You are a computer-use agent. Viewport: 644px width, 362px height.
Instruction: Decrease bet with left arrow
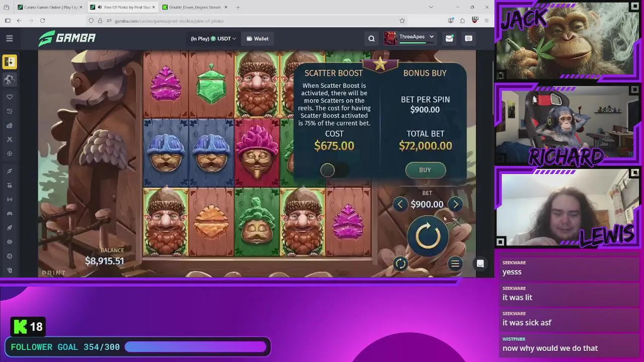point(400,204)
